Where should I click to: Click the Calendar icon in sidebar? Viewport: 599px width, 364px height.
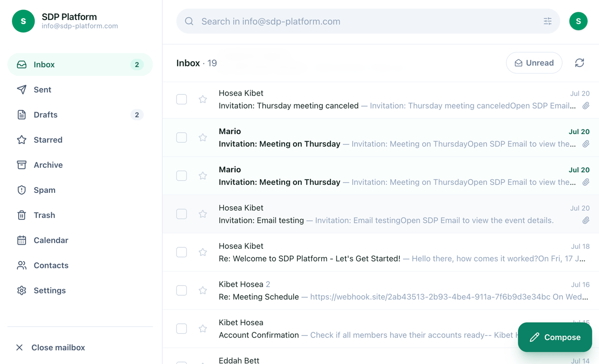pyautogui.click(x=22, y=240)
